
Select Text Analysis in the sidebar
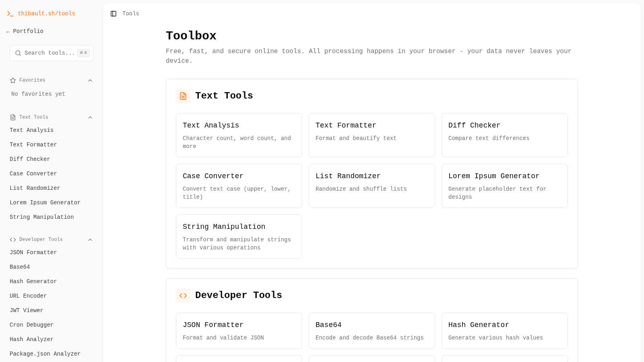(x=52, y=130)
